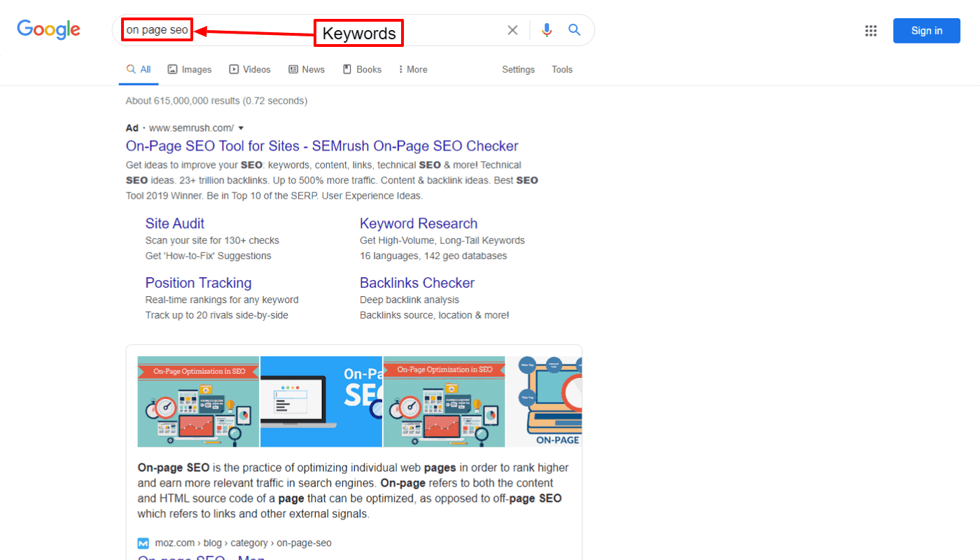Open the Google apps grid

871,31
